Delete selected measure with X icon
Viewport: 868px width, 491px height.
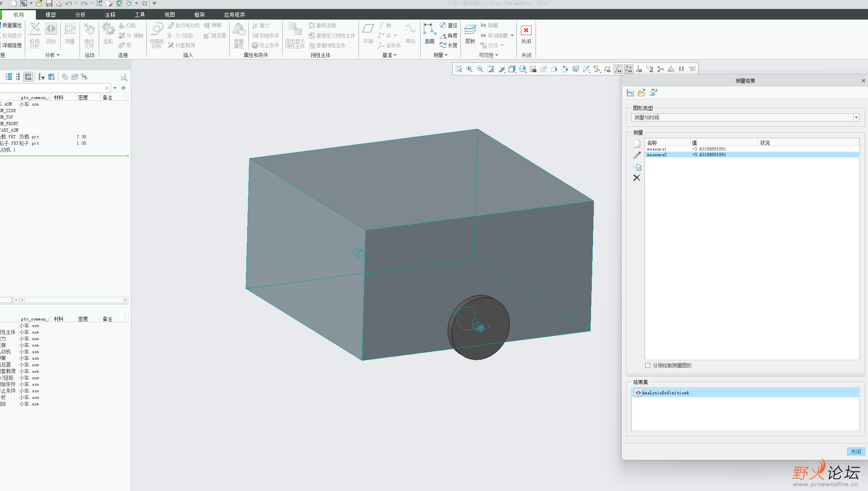click(637, 178)
